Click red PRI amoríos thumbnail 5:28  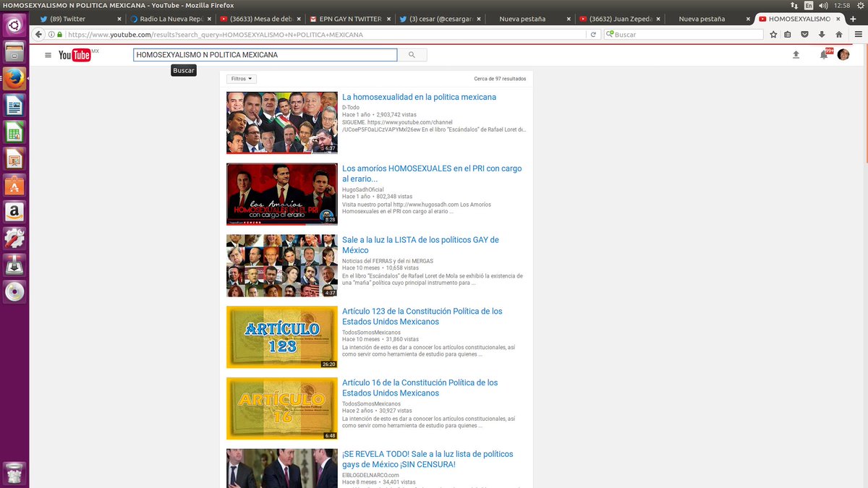(x=282, y=194)
